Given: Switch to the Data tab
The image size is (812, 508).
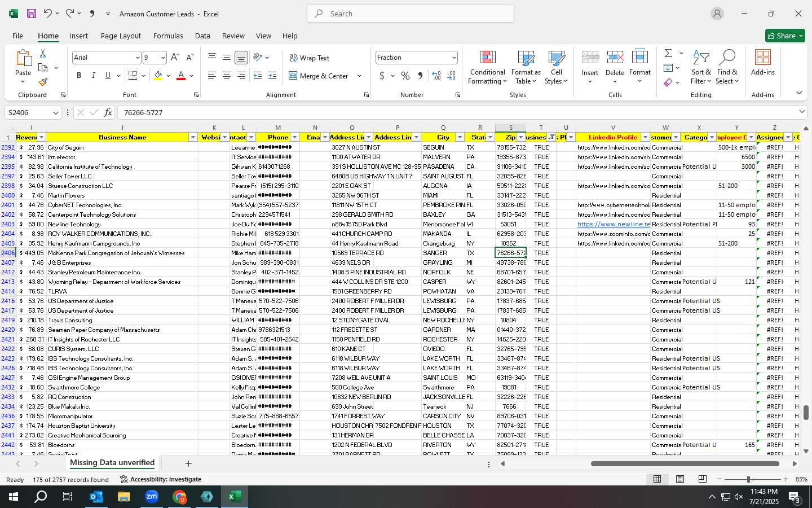Looking at the screenshot, I should (x=202, y=36).
